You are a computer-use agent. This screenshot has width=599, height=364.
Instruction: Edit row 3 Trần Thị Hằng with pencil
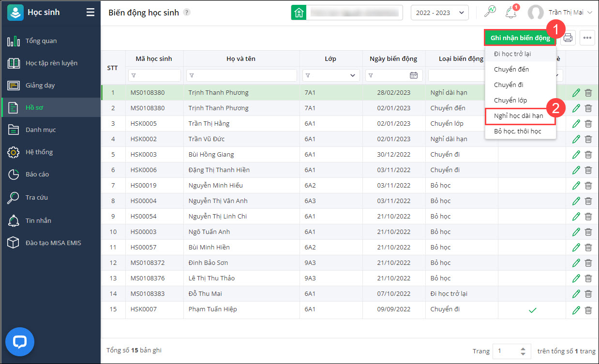tap(576, 124)
